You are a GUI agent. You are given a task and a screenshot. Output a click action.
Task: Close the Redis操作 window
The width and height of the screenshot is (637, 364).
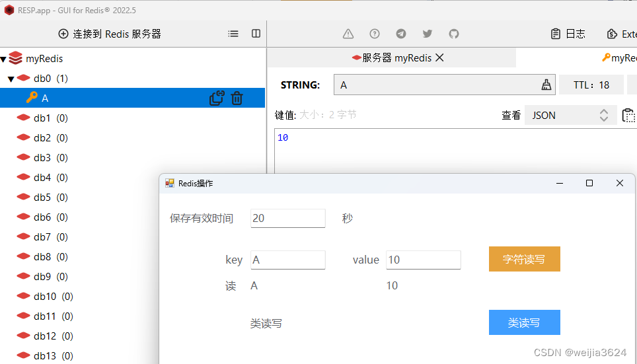tap(620, 183)
